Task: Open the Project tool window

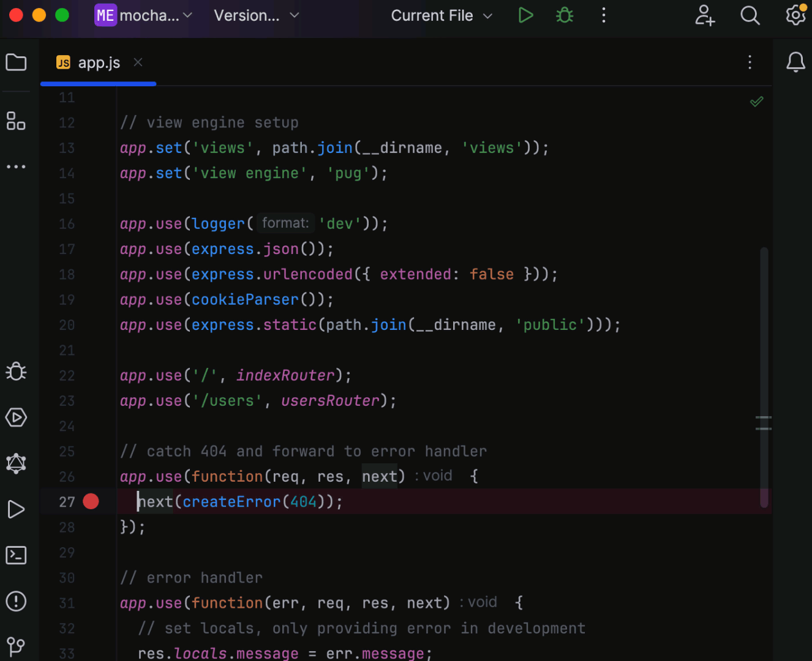Action: point(15,62)
